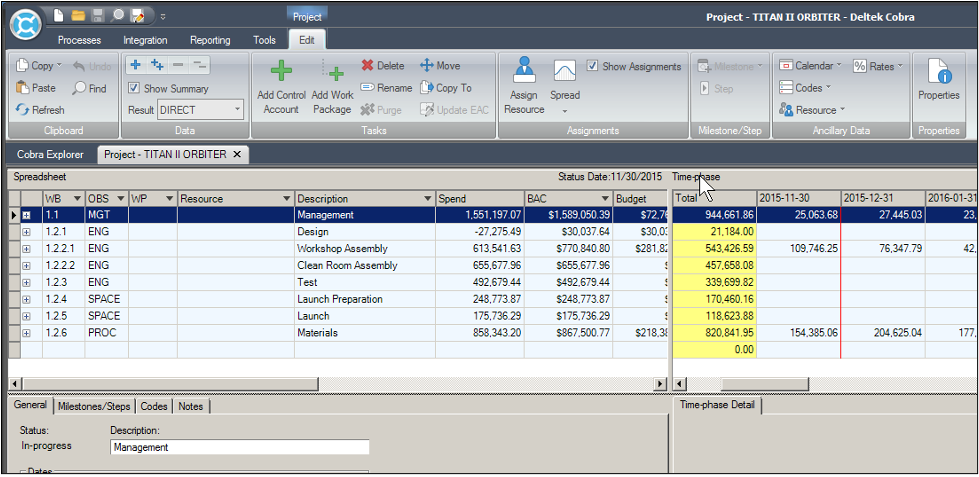This screenshot has height=477, width=979.
Task: Open the WP column filter dropdown
Action: (170, 199)
